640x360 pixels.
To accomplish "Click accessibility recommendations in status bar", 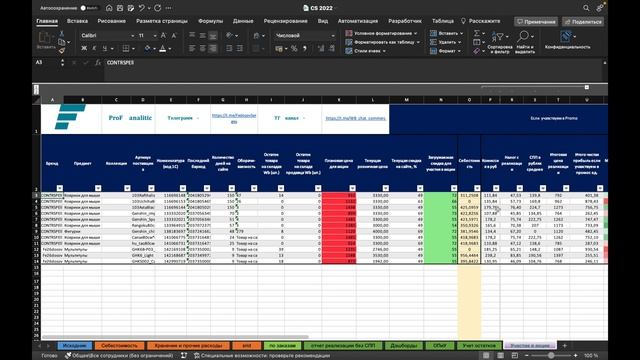I will (x=262, y=356).
